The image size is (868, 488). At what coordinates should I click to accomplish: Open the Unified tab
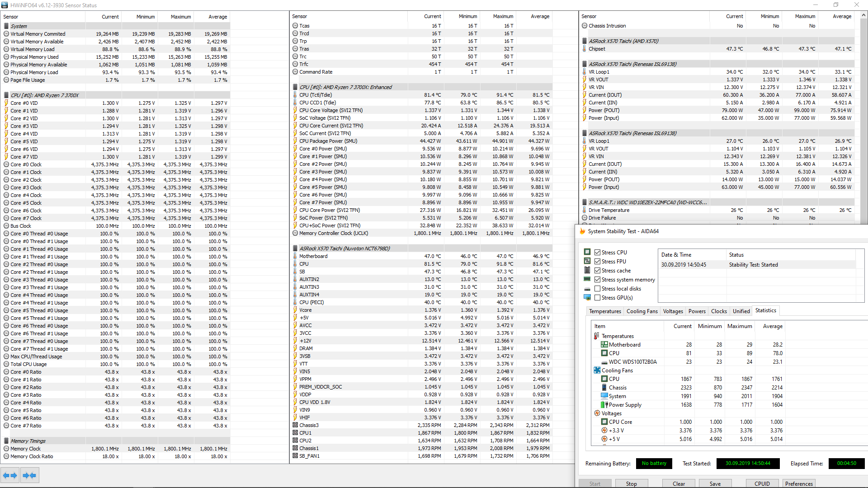click(741, 311)
